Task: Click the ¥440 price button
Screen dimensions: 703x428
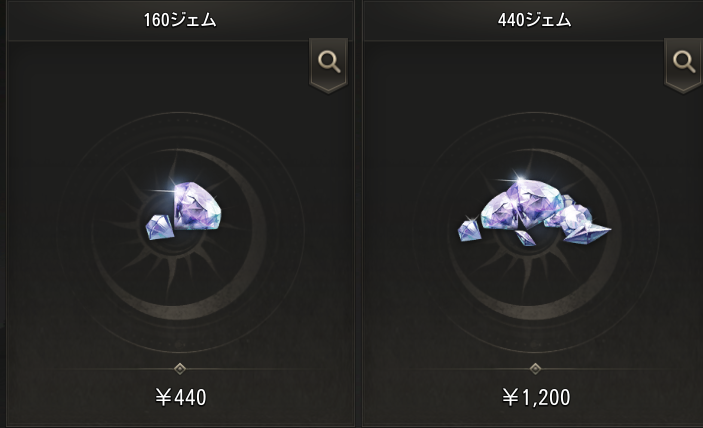Action: click(x=181, y=398)
